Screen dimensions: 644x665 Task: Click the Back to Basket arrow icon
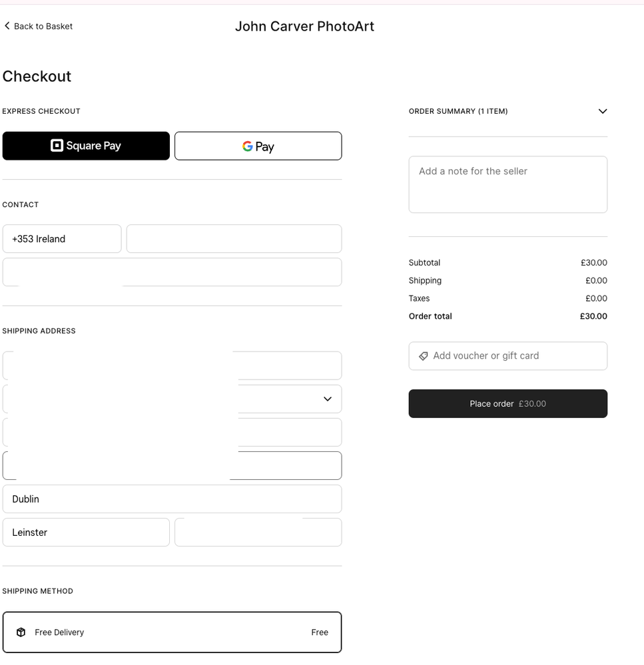coord(7,26)
